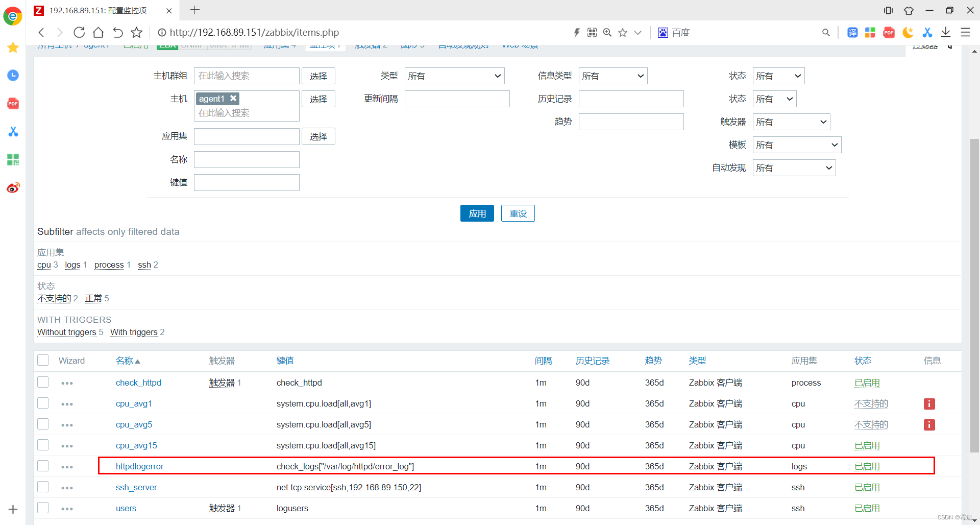Open the httpdlogerror item link
The height and width of the screenshot is (525, 980).
pos(139,466)
